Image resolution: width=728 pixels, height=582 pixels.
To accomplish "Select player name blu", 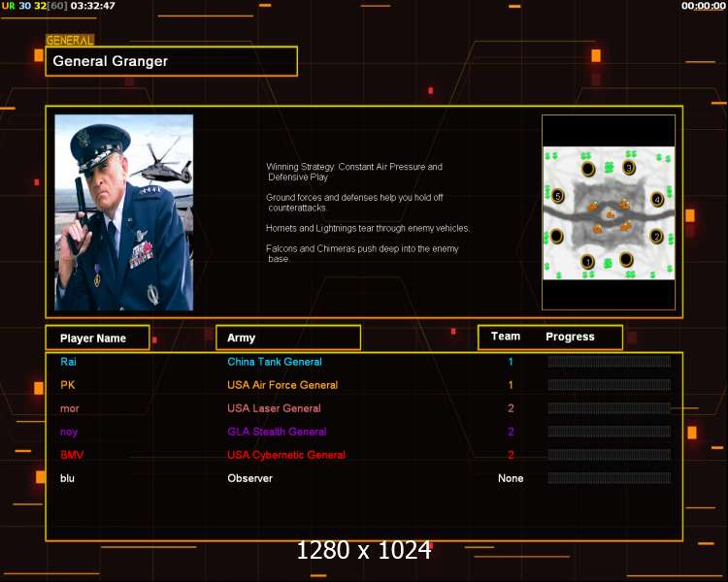I will [67, 478].
